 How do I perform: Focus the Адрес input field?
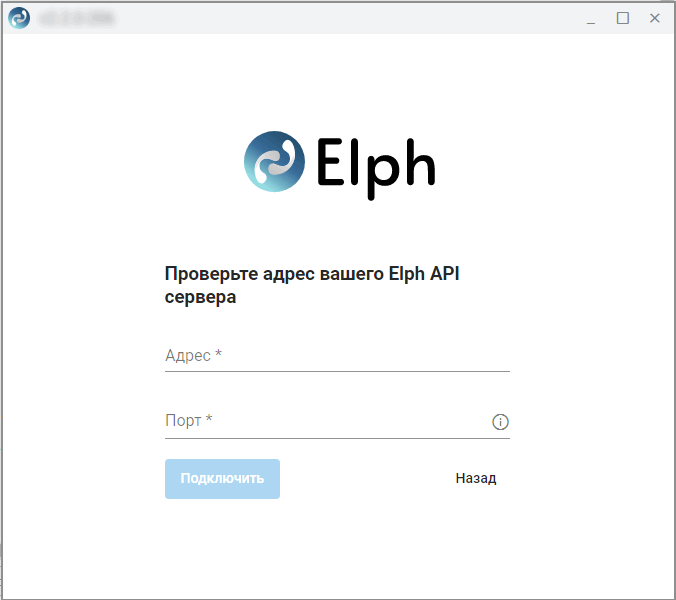(337, 356)
